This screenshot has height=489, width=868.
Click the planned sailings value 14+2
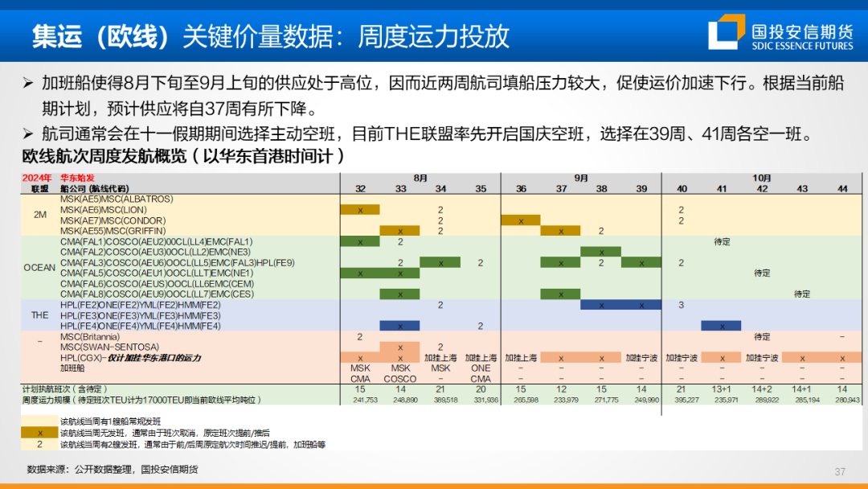(x=762, y=389)
